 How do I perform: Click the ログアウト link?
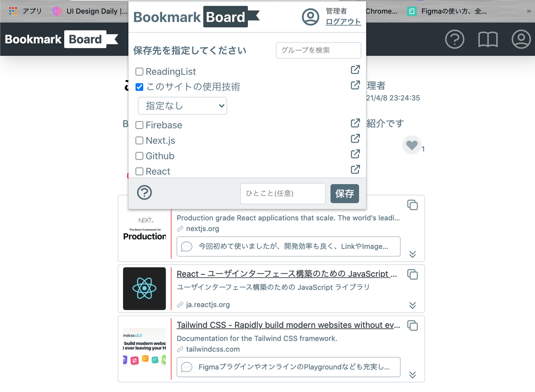click(343, 22)
